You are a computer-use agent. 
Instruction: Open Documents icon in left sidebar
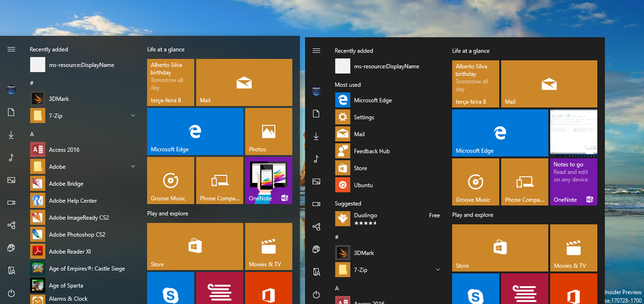[x=11, y=112]
